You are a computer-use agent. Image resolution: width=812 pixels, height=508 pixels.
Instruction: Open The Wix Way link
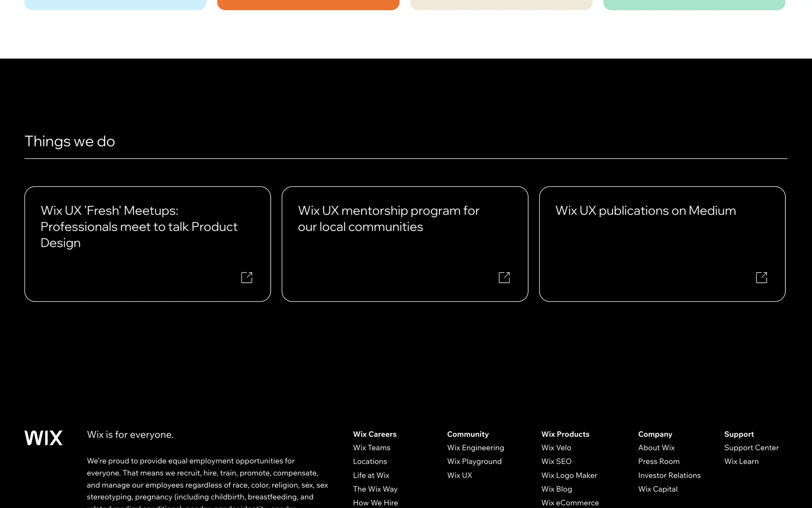[x=375, y=489]
